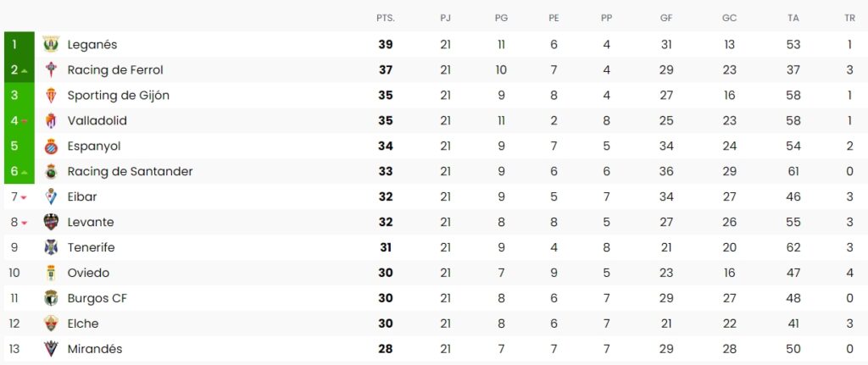
Task: Sort by the GF column header
Action: coord(666,18)
